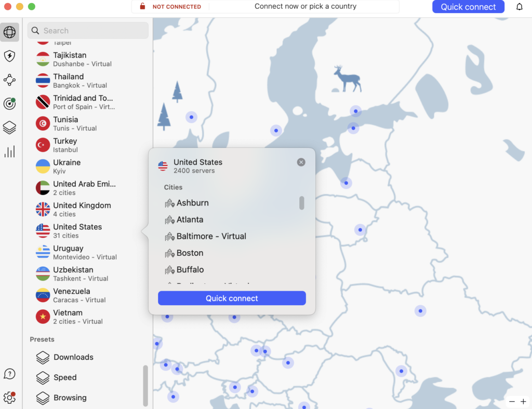
Task: Click the Presets section heading
Action: (x=42, y=339)
